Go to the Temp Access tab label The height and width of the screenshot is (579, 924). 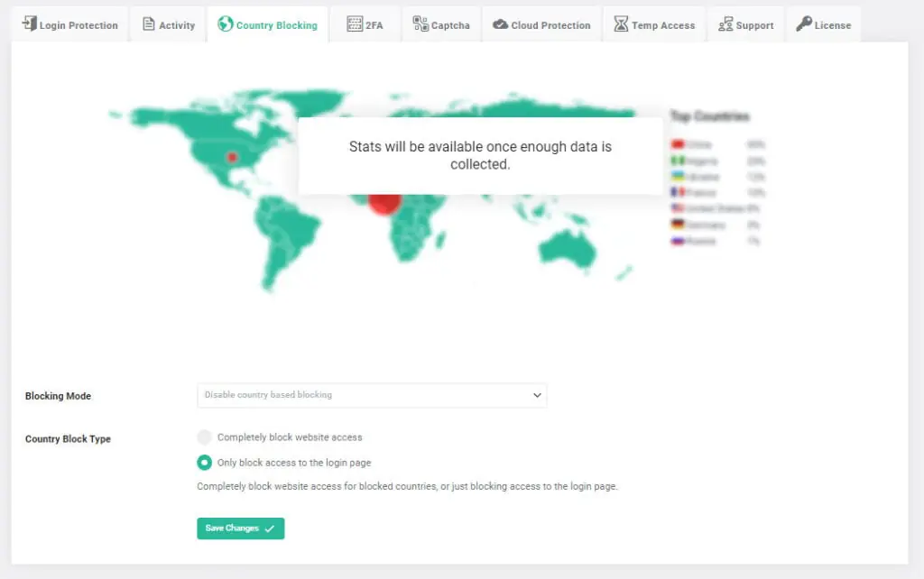[x=663, y=25]
